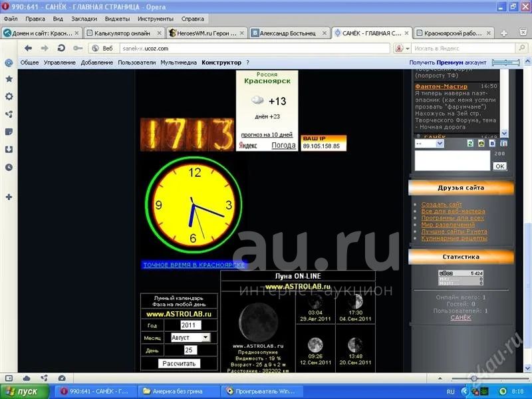Screen dimensions: 532x399
Task: Open the closed tabs trash icon
Action: coord(523,33)
